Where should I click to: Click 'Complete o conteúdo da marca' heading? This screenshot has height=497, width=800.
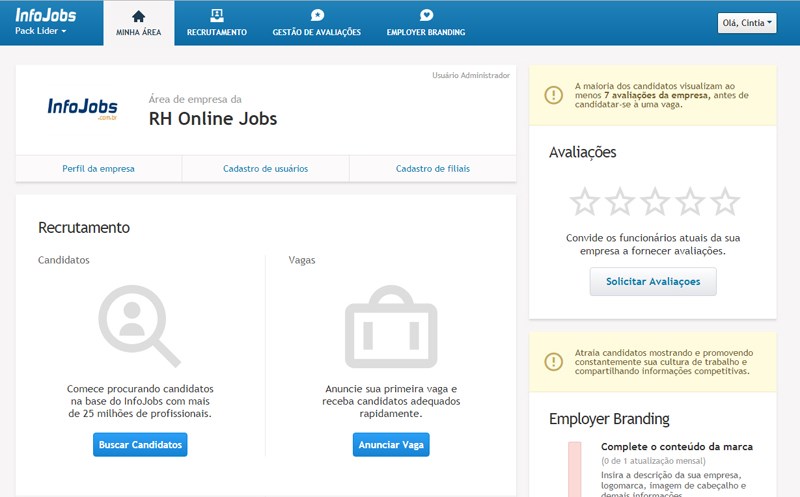tap(677, 446)
